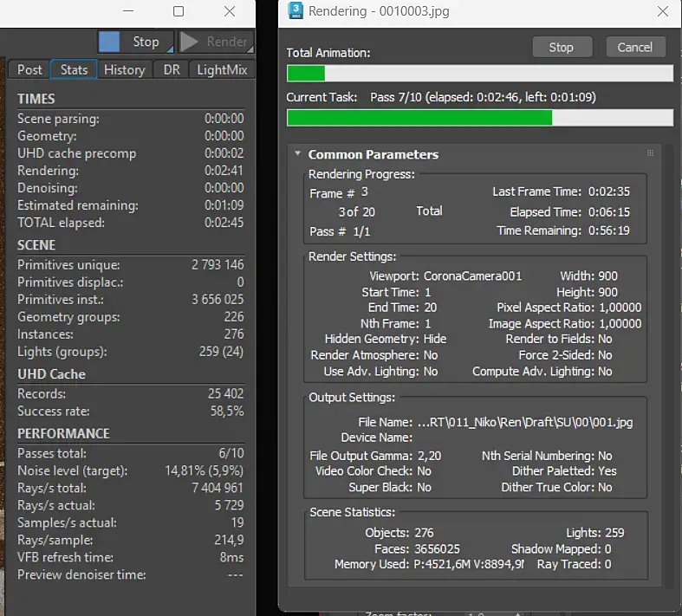Click the 'End Time: 20' setting
This screenshot has width=682, height=616.
[x=402, y=308]
